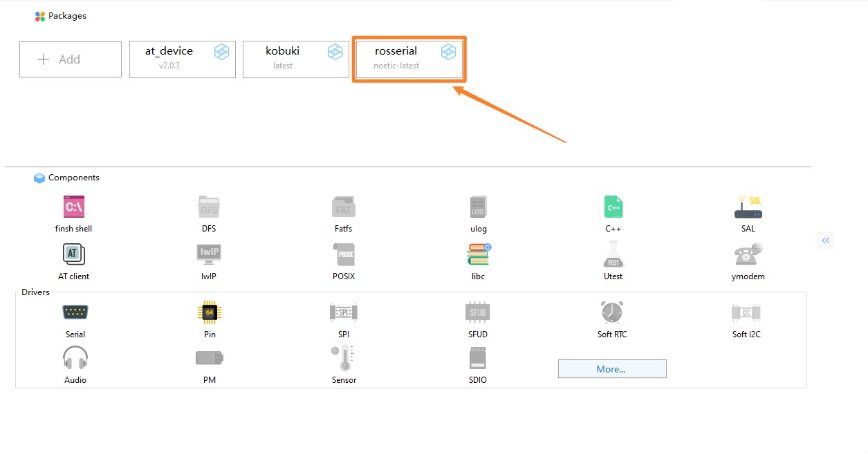868x452 pixels.
Task: Enable the Utest flask icon
Action: [613, 254]
